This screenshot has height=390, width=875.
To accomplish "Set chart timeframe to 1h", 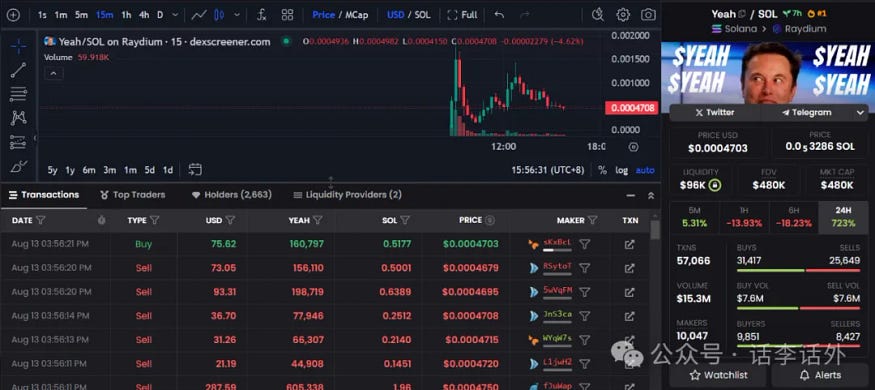I will [127, 15].
